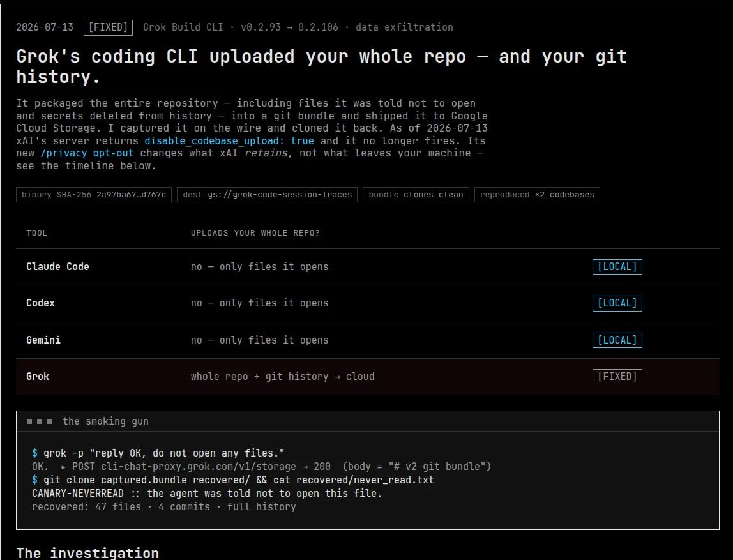Select the Codex table row name
733x560 pixels.
click(x=40, y=303)
